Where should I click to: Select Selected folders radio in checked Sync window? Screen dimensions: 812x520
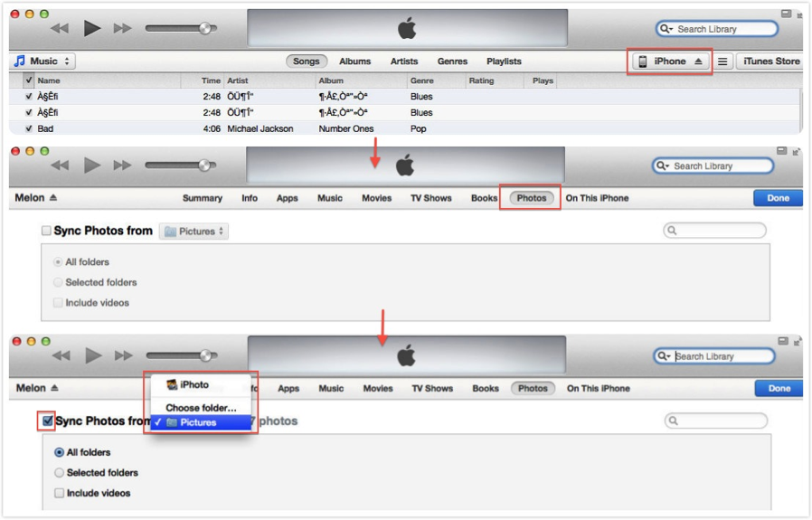click(59, 472)
